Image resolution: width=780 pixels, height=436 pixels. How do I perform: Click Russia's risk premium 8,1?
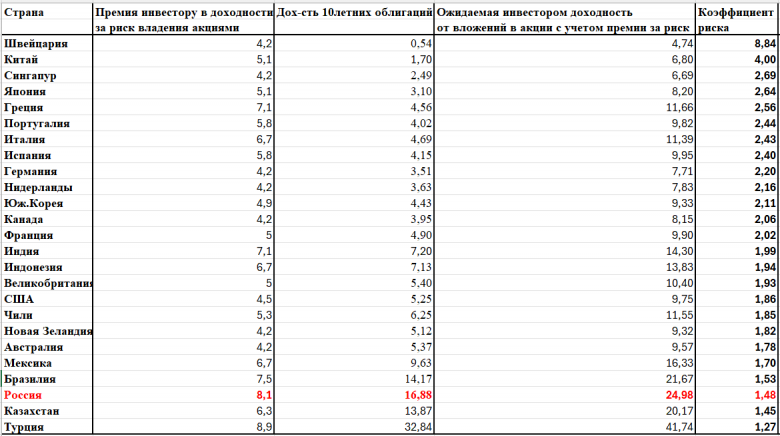click(264, 395)
